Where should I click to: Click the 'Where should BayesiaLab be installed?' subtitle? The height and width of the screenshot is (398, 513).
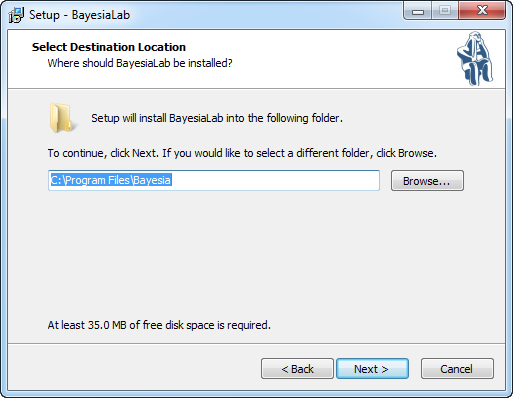[x=140, y=63]
